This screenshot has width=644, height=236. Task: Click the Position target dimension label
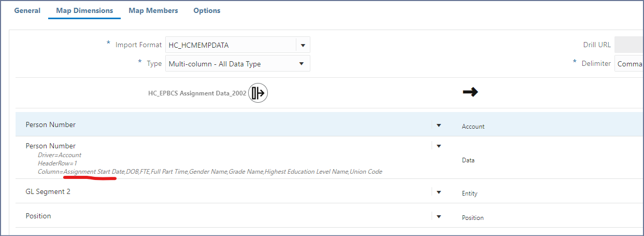point(473,218)
